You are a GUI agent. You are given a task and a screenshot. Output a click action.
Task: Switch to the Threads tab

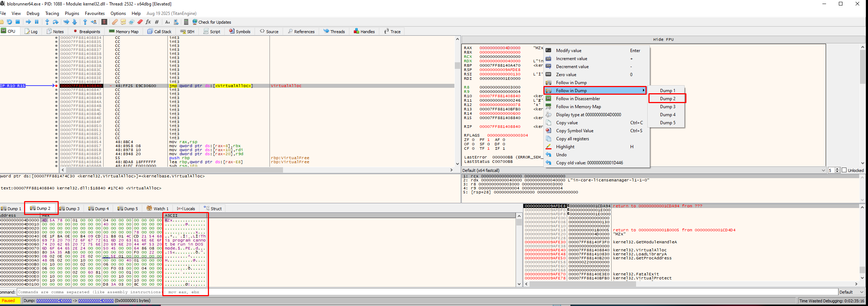[334, 31]
